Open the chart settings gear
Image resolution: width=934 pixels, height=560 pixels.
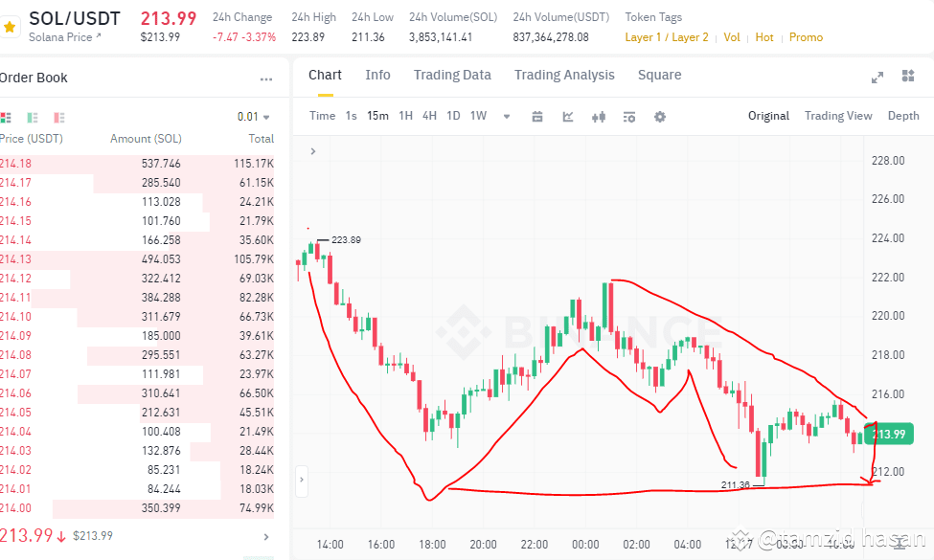point(658,116)
